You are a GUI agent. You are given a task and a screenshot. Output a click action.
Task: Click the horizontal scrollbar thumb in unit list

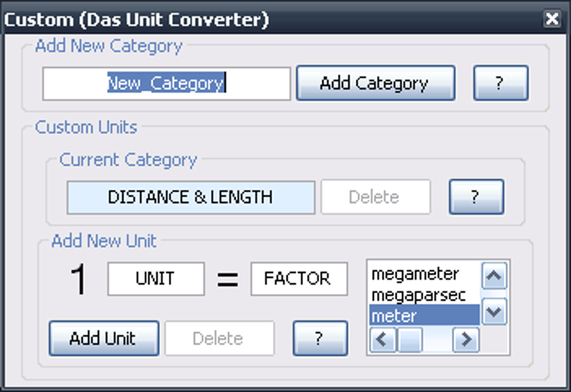(x=410, y=341)
